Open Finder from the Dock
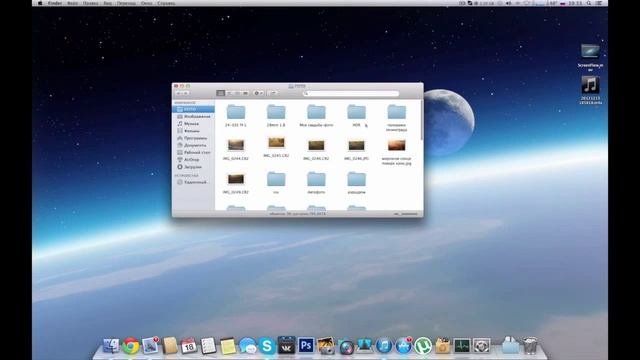Screen dimensions: 640x360 coord(111,346)
